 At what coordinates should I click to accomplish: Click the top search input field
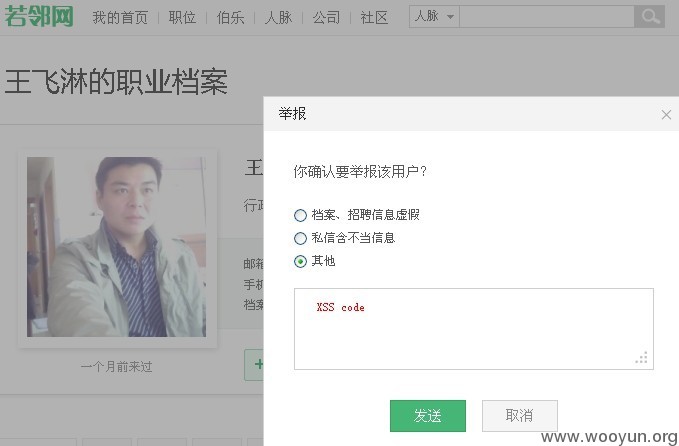point(547,16)
